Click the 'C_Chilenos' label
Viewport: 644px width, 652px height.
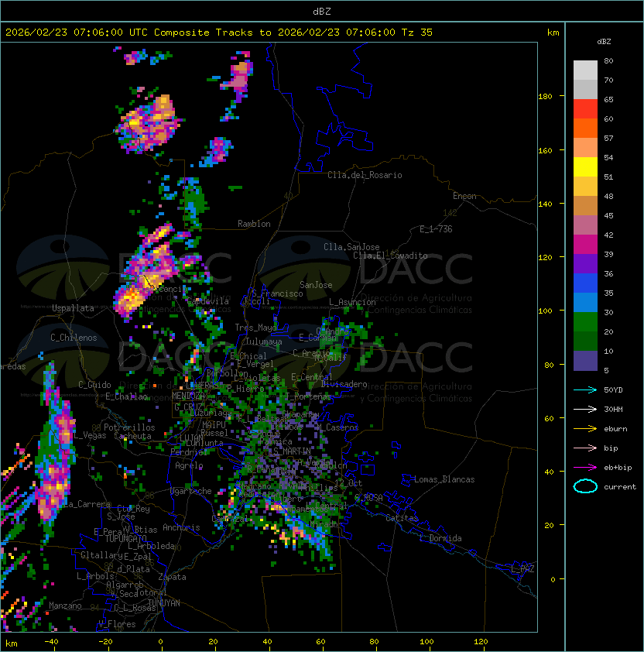pyautogui.click(x=74, y=338)
